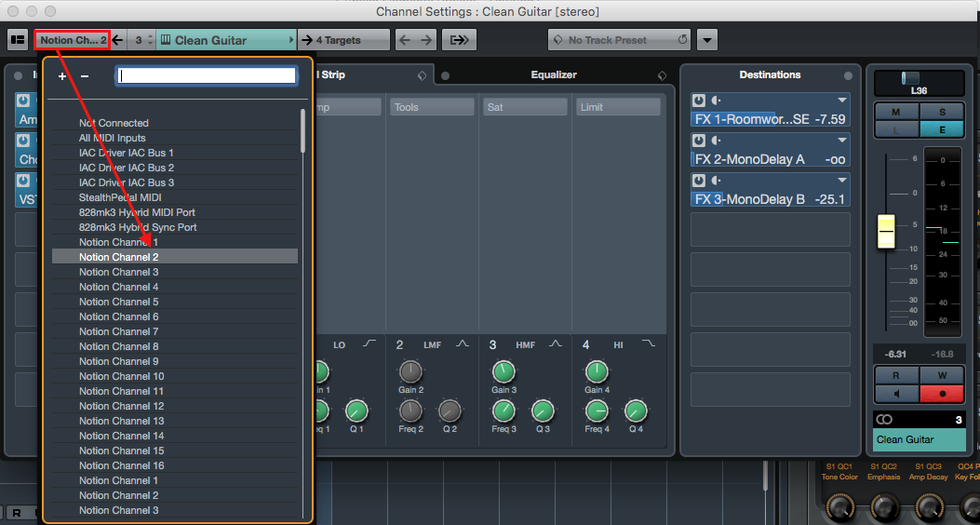Toggle the Equalizer bypass dot
This screenshot has height=525, width=980.
tap(445, 75)
